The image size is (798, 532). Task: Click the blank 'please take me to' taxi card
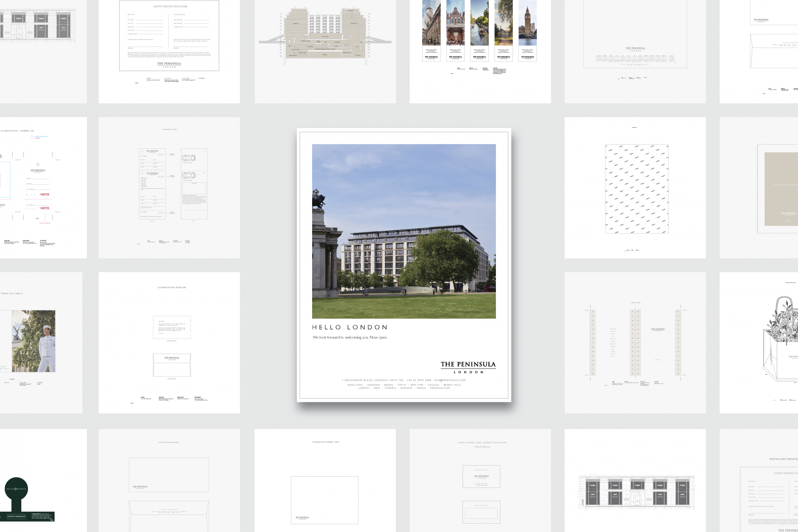pyautogui.click(x=481, y=512)
